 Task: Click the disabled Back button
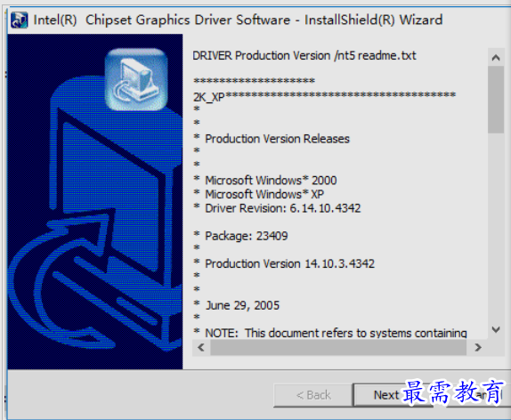tap(313, 395)
